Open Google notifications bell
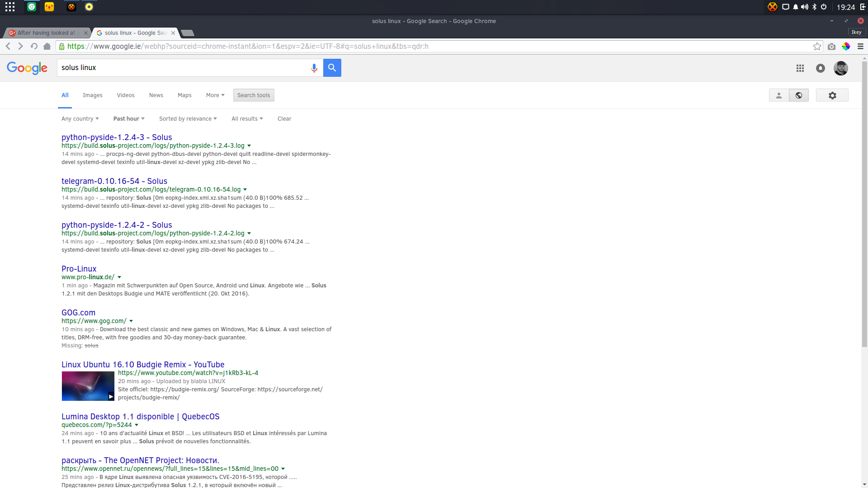Screen dimensions: 868x488 pyautogui.click(x=821, y=68)
